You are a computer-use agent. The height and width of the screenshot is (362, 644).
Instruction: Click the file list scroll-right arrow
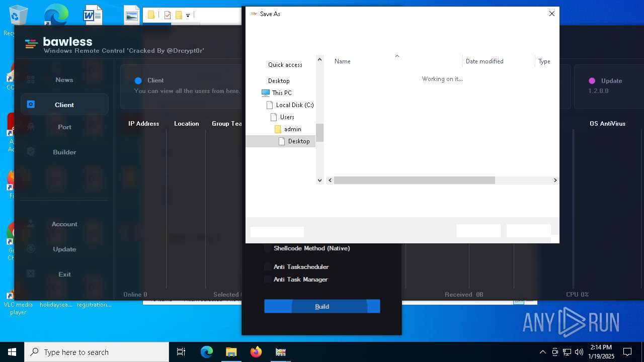click(555, 180)
